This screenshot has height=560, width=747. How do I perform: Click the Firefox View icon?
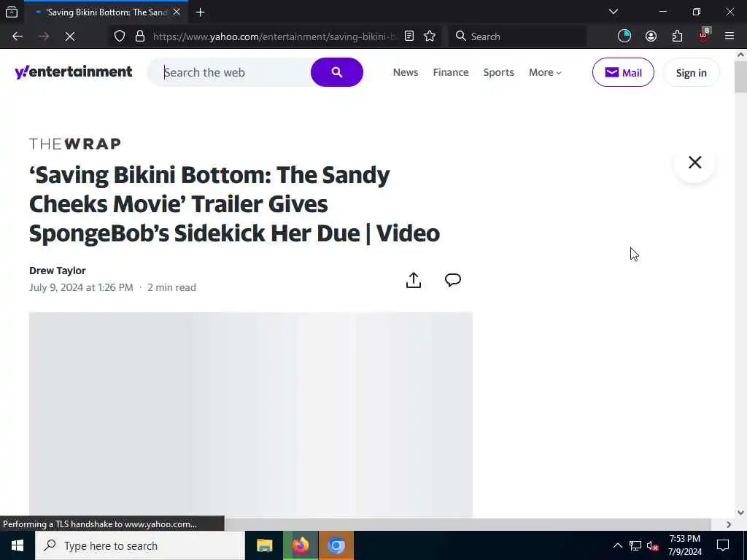(12, 12)
